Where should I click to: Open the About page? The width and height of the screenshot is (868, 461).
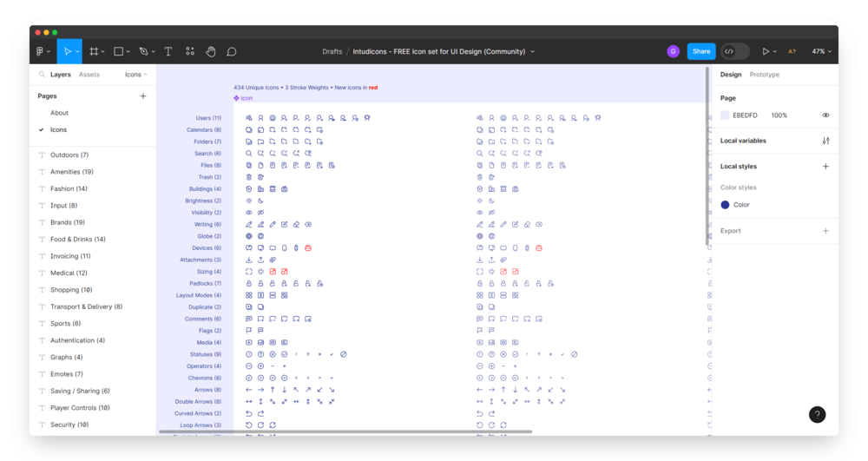(x=59, y=113)
